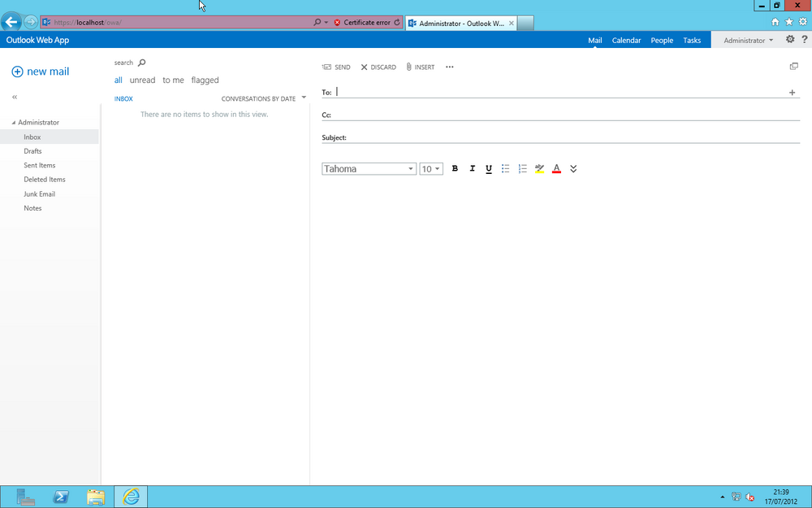Image resolution: width=812 pixels, height=508 pixels.
Task: Choose the red font color
Action: click(x=556, y=168)
